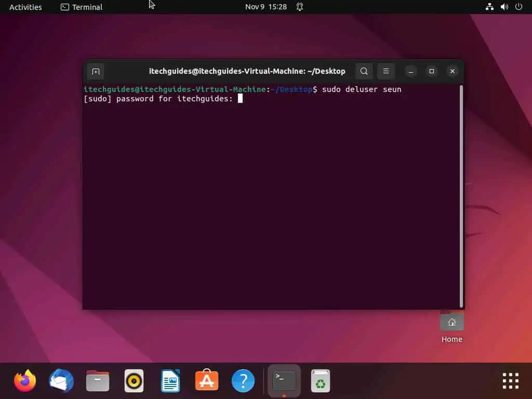532x399 pixels.
Task: Launch Rhythmbox music player
Action: tap(134, 381)
